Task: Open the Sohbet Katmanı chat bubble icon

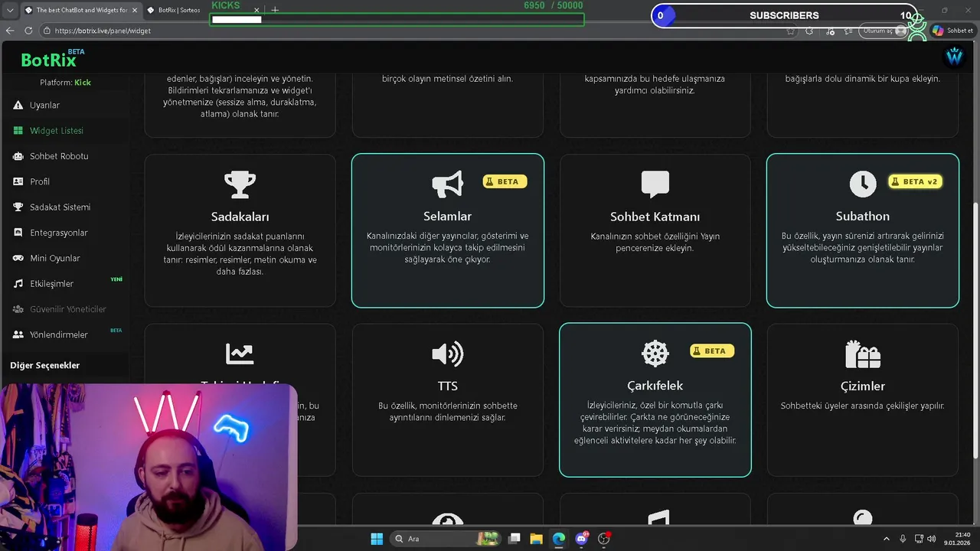Action: point(655,184)
